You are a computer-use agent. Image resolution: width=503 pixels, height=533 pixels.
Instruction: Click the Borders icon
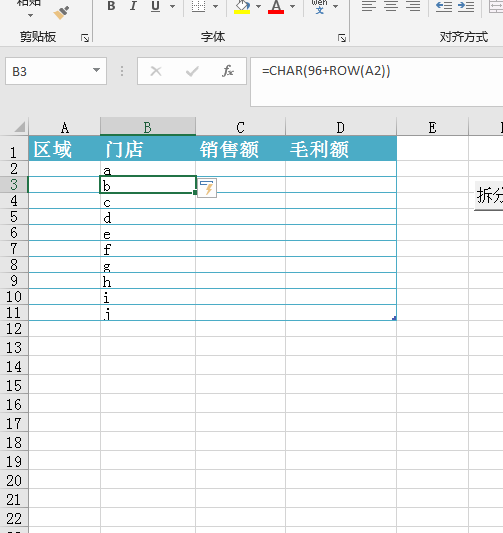tap(198, 6)
